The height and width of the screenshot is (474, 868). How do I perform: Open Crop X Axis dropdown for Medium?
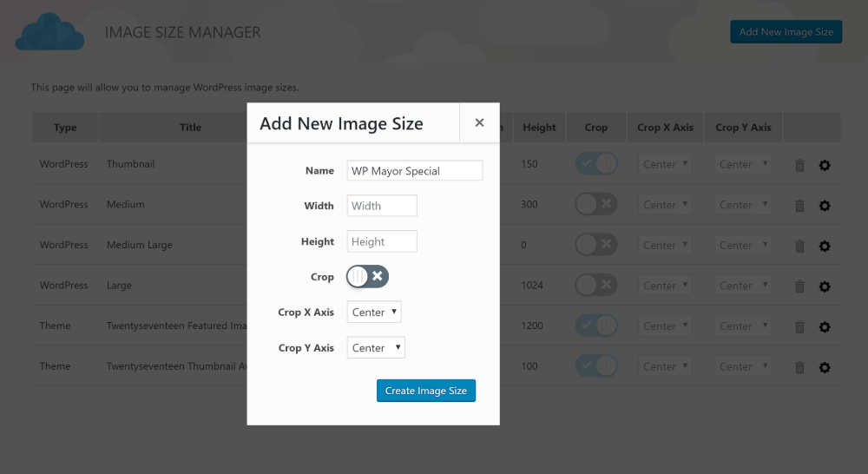pyautogui.click(x=665, y=204)
